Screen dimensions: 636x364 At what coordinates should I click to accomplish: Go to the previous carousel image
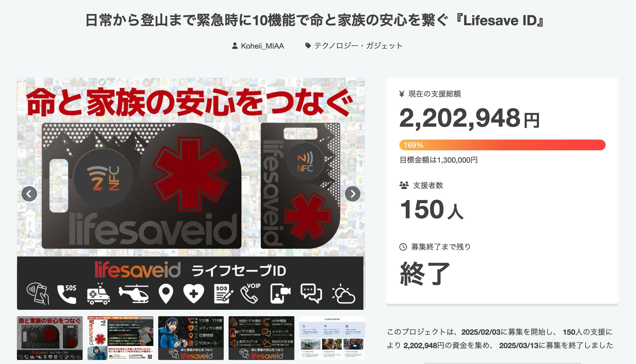tap(29, 194)
